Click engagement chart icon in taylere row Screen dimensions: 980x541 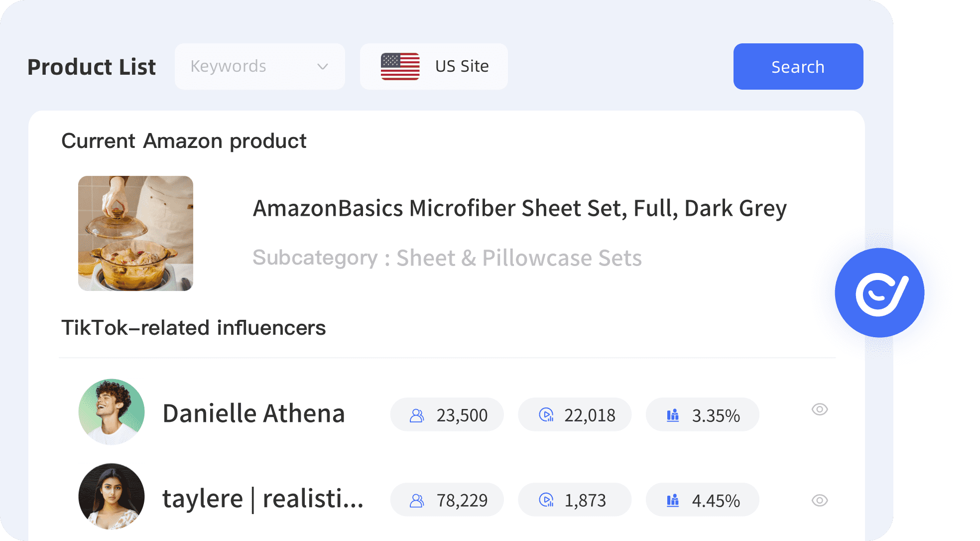[673, 500]
